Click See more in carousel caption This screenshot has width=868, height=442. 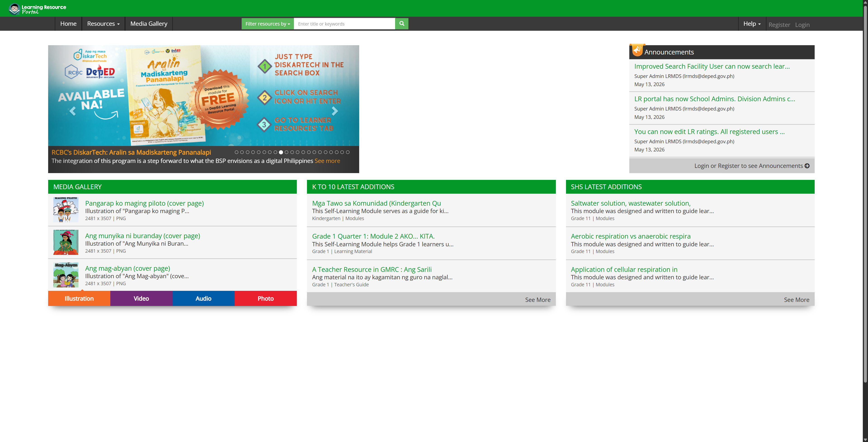pyautogui.click(x=327, y=161)
